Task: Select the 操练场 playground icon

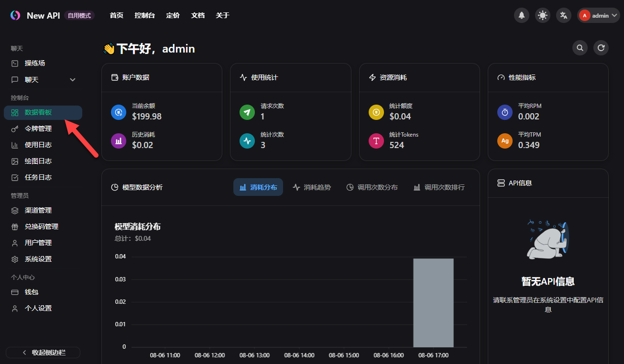Action: click(15, 63)
